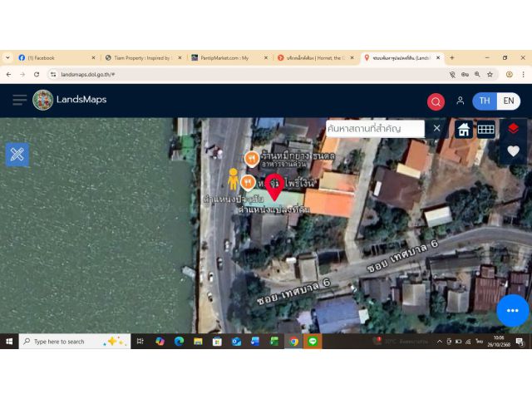532x399 pixels.
Task: Open the LandsMaps hamburger menu
Action: [19, 100]
